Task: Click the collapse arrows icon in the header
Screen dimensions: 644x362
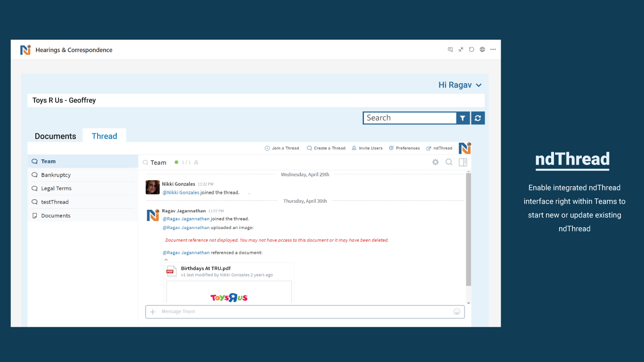Action: click(x=461, y=49)
